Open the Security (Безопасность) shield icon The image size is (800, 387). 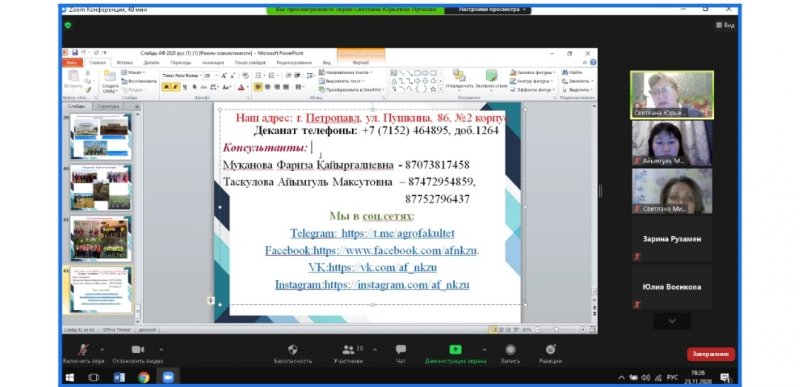pyautogui.click(x=293, y=350)
